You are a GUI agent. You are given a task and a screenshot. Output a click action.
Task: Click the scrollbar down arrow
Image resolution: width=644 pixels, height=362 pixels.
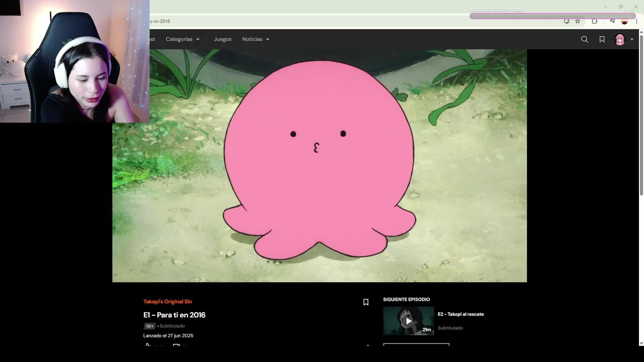point(641,343)
